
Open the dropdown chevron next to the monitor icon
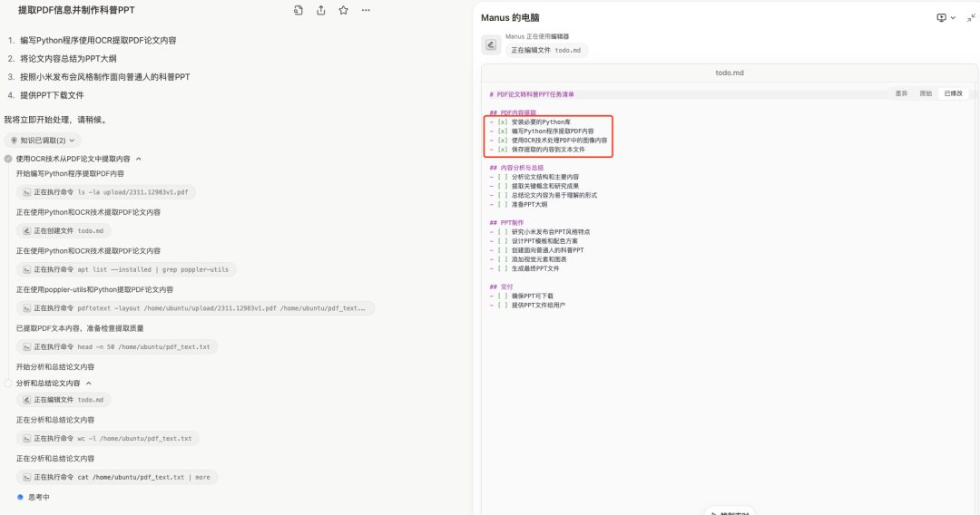[953, 17]
